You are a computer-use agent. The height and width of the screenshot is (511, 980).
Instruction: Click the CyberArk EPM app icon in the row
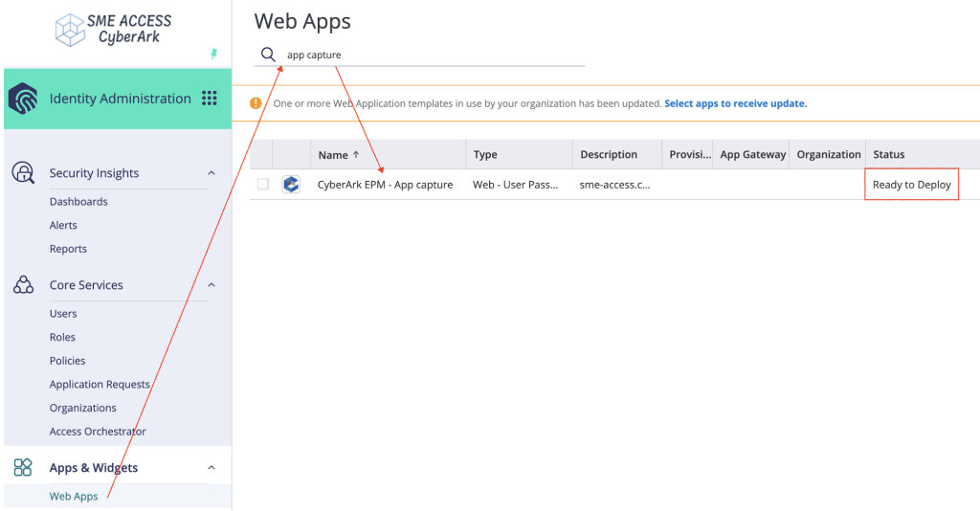(x=291, y=185)
